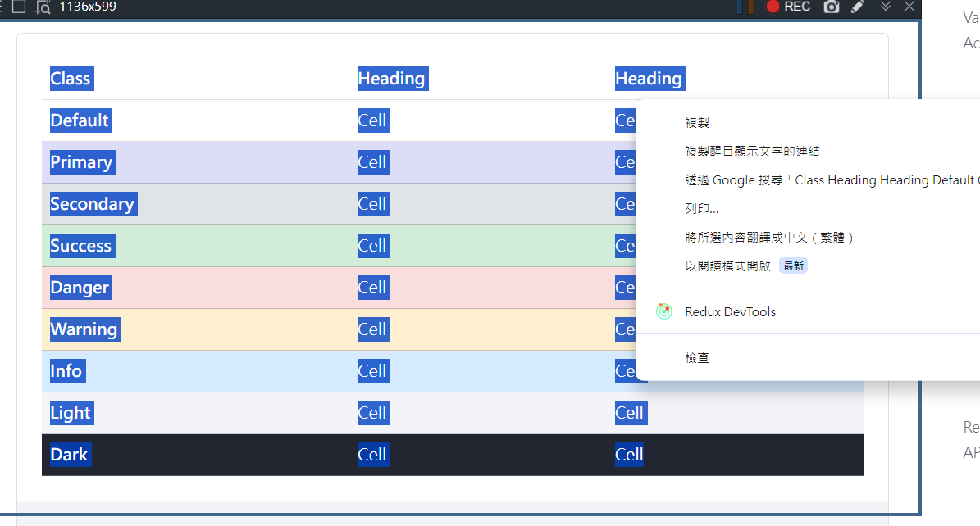This screenshot has width=980, height=526.
Task: Click the 1136x599 dimension readout
Action: click(x=88, y=7)
